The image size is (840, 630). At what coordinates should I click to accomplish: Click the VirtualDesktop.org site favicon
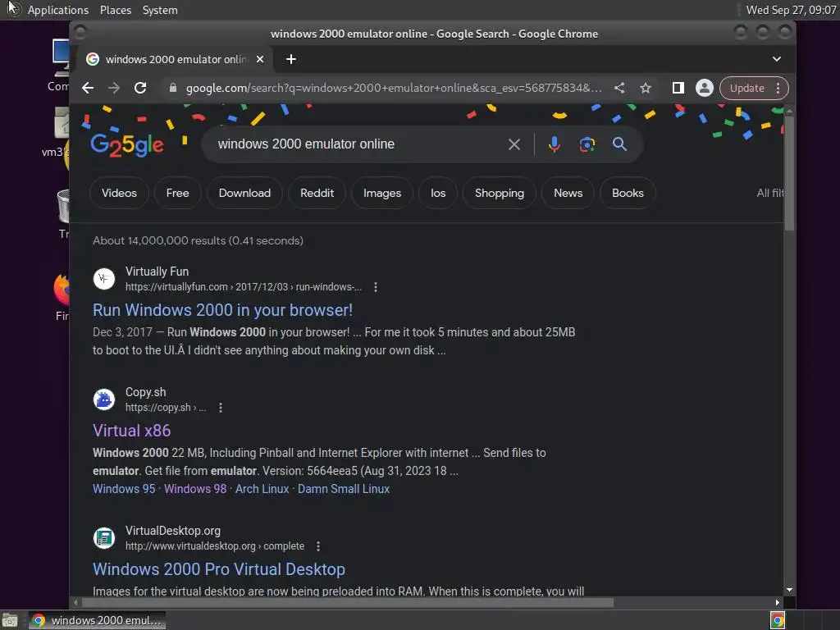(104, 538)
